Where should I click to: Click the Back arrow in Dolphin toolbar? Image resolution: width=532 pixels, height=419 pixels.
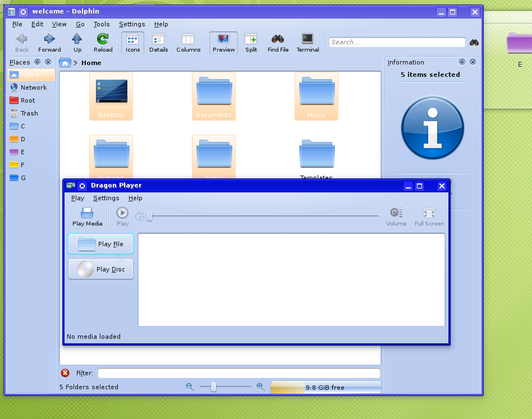pyautogui.click(x=22, y=43)
